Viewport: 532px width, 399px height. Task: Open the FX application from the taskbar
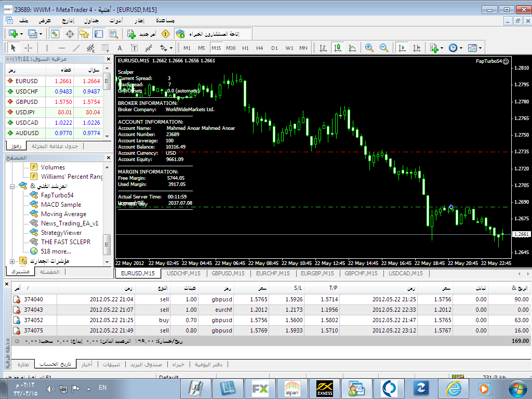point(260,389)
